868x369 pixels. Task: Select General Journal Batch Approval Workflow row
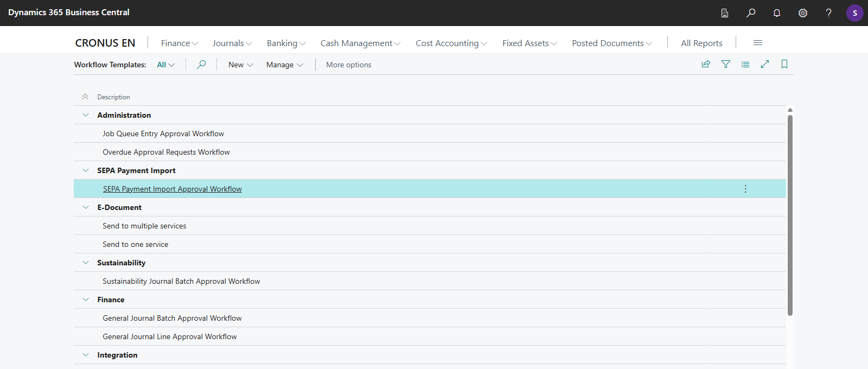430,318
